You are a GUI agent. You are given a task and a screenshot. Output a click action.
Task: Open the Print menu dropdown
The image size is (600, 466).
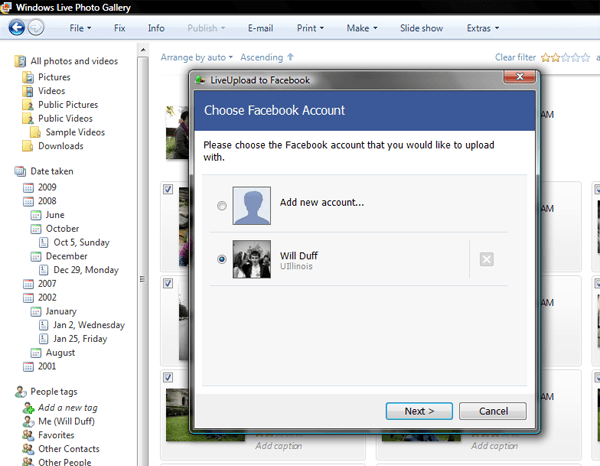(x=310, y=28)
